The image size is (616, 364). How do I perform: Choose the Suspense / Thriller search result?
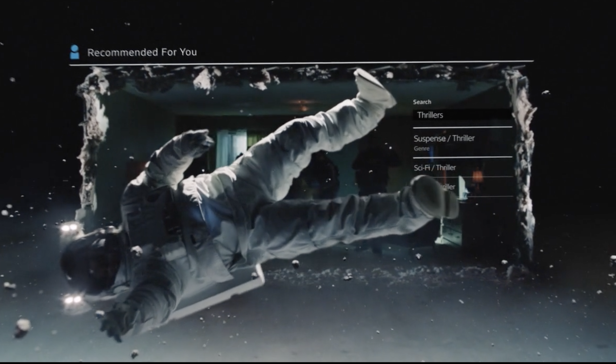point(444,138)
